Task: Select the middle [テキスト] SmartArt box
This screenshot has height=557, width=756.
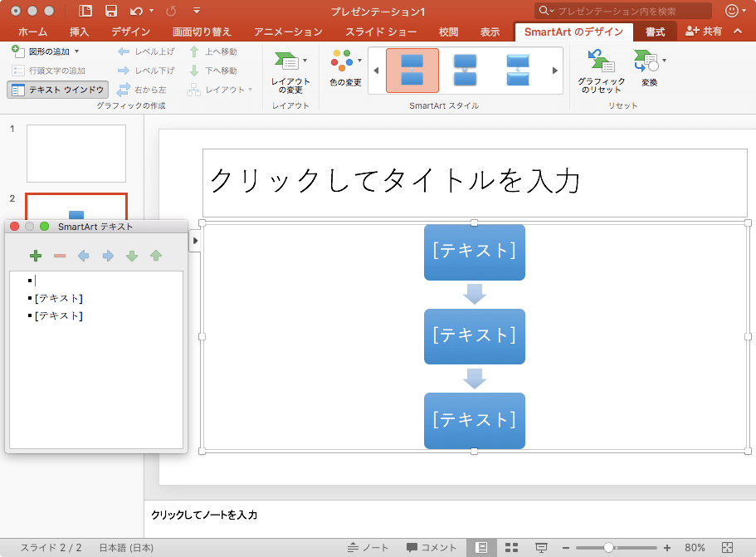Action: [x=475, y=337]
